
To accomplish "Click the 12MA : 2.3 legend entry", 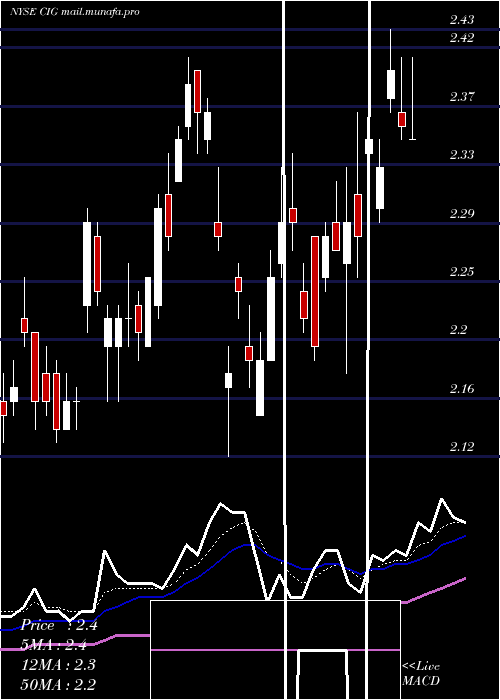I will coord(59,665).
